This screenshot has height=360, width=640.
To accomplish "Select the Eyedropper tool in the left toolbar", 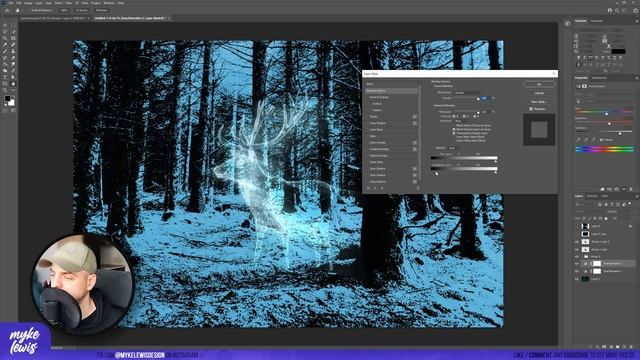I will 5,44.
